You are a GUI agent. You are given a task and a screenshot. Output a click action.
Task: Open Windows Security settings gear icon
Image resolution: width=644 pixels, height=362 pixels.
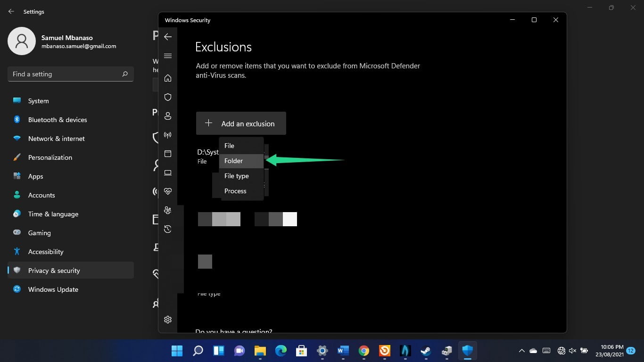point(167,320)
